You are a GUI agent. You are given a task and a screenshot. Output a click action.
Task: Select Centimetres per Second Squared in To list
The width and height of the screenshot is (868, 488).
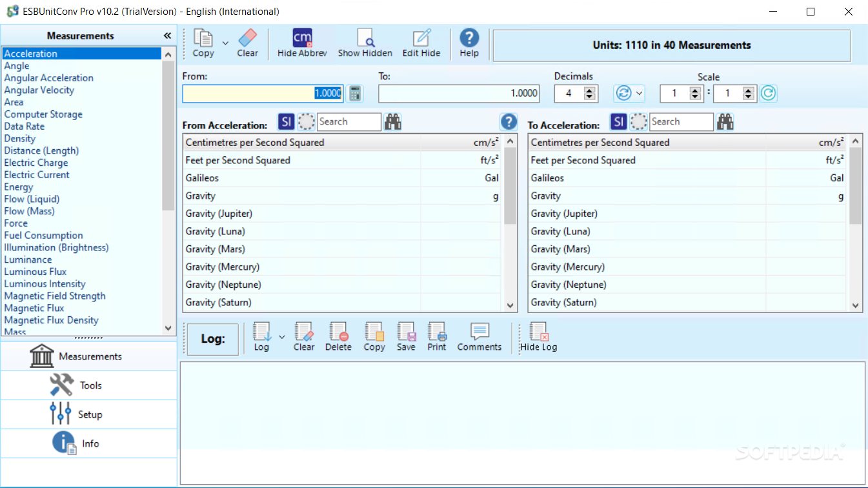point(687,143)
